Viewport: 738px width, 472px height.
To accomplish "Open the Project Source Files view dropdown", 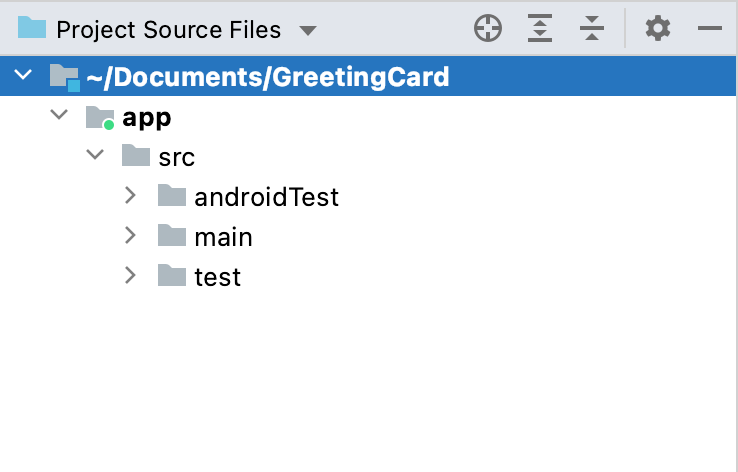I will (308, 30).
